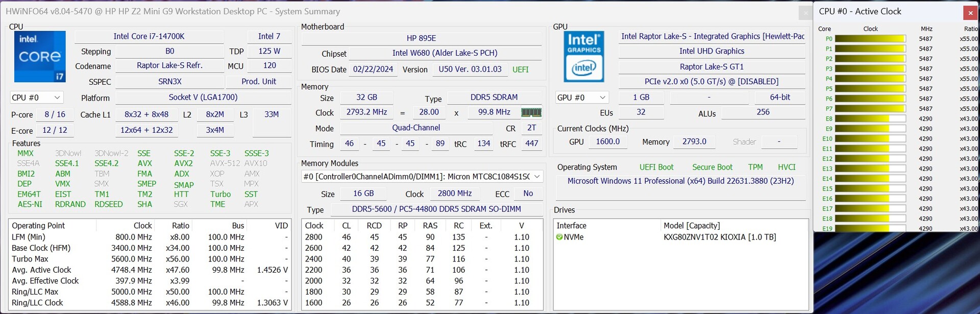Click the AVX-512 disabled feature label
Screen dimensions: 980x314
[225, 163]
